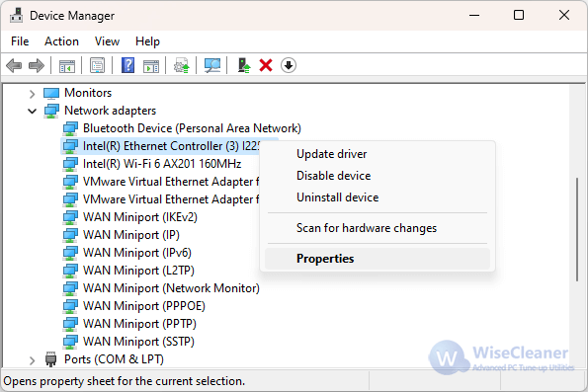
Task: Click the Device Manager title bar icon
Action: point(16,16)
